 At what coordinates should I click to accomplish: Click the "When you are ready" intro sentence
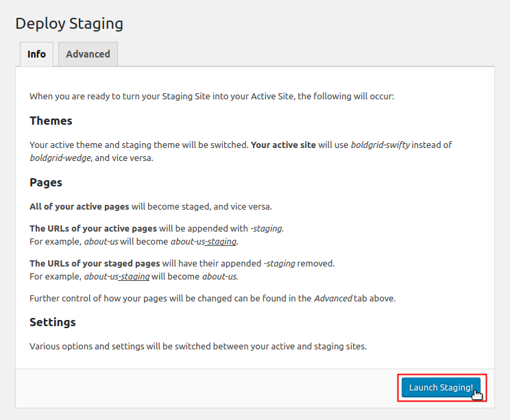coord(212,97)
